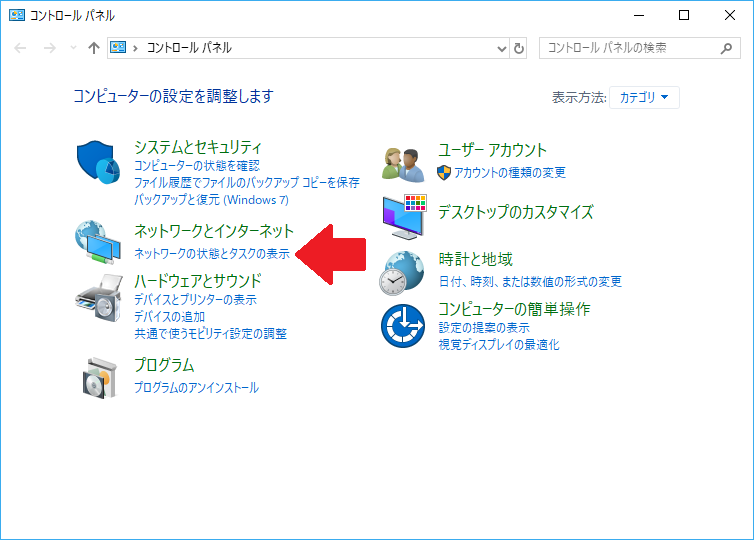The height and width of the screenshot is (540, 754).
Task: Click 共通で使うモビリティ設定の調整 link
Action: (x=210, y=334)
